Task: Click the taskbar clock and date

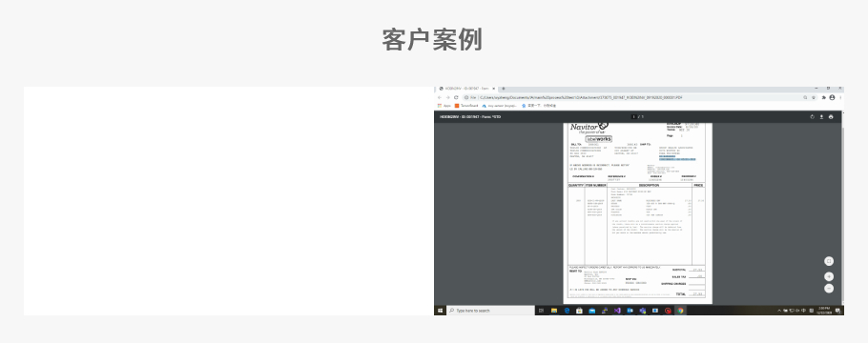Action: [824, 311]
